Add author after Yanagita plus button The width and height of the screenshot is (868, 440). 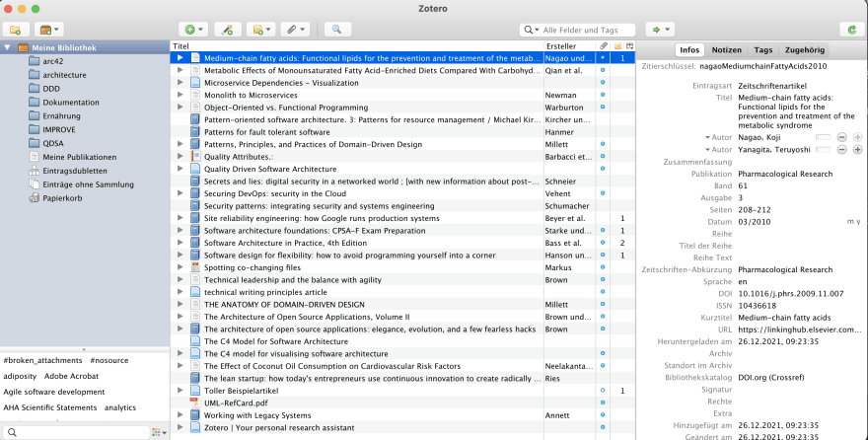[x=857, y=149]
